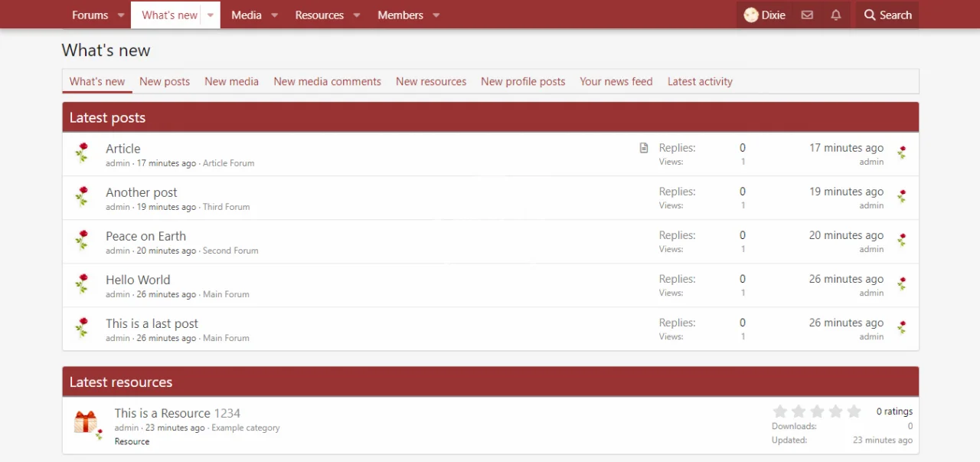Click the gift box resource icon

click(x=86, y=421)
